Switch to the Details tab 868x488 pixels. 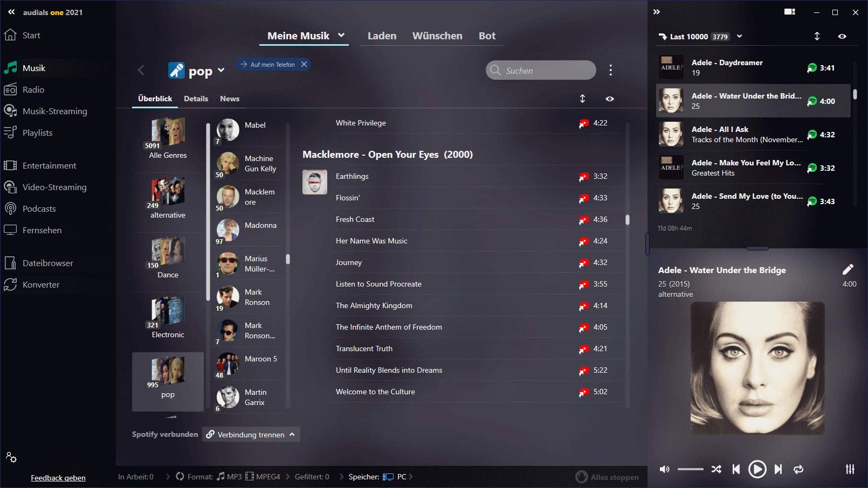click(x=196, y=99)
